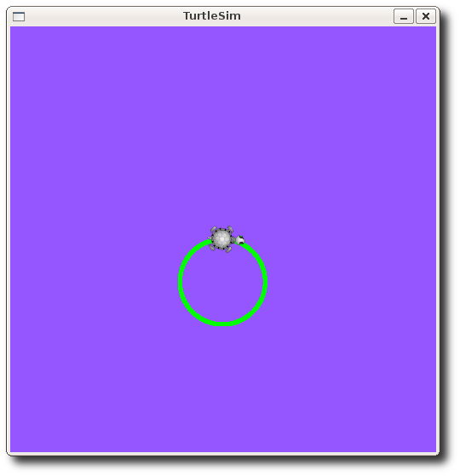Minimize the TurtleSim window
This screenshot has width=460, height=476.
click(404, 16)
